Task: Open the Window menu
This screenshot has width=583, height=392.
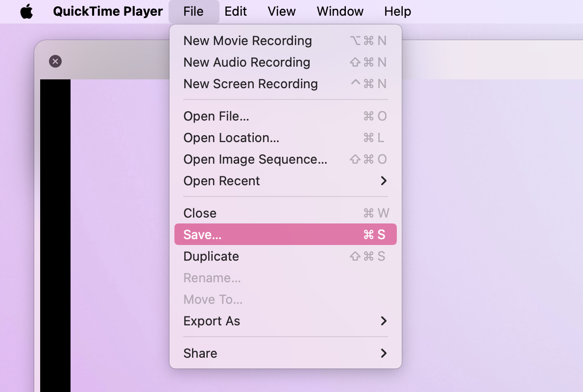Action: (340, 11)
